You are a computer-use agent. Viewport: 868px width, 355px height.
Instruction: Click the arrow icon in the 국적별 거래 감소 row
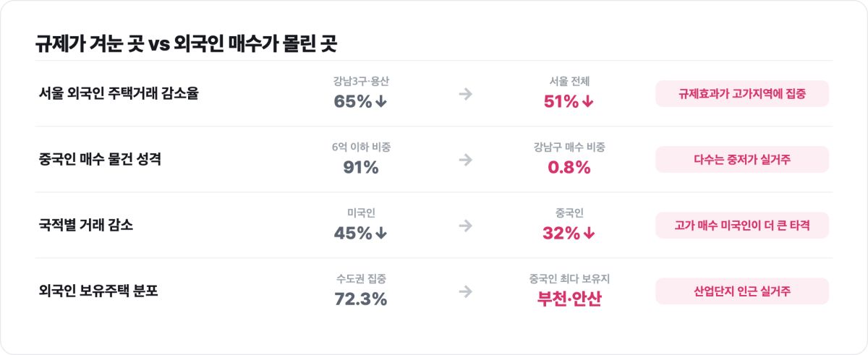466,225
